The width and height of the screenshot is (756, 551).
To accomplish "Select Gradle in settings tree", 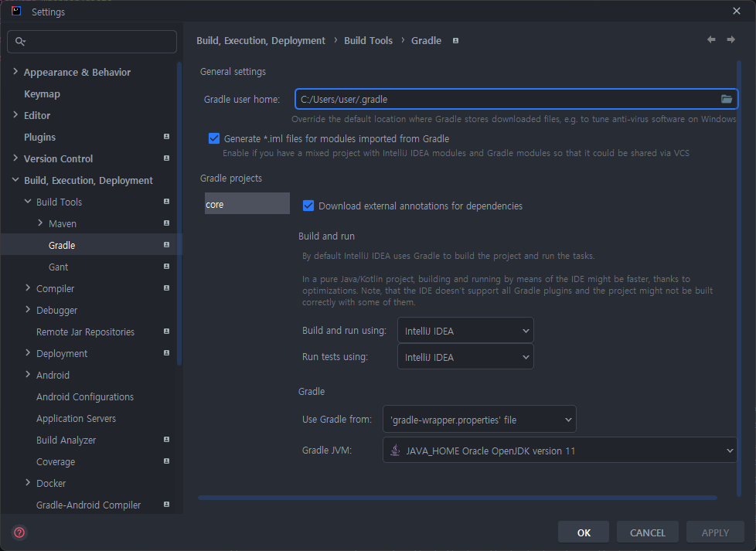I will click(62, 246).
